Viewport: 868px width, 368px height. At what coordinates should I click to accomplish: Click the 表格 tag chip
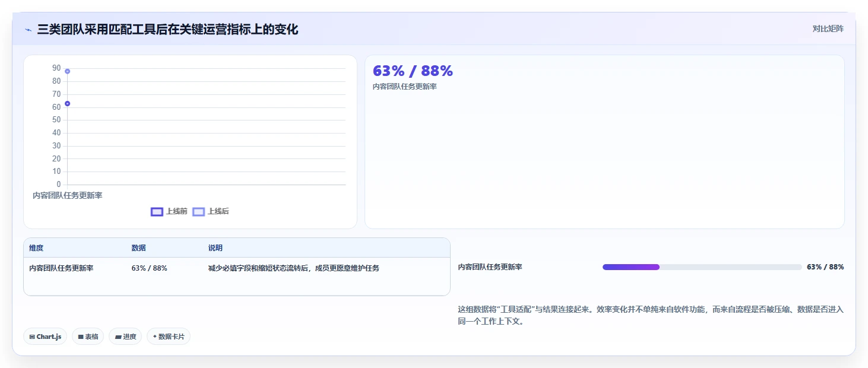point(88,337)
